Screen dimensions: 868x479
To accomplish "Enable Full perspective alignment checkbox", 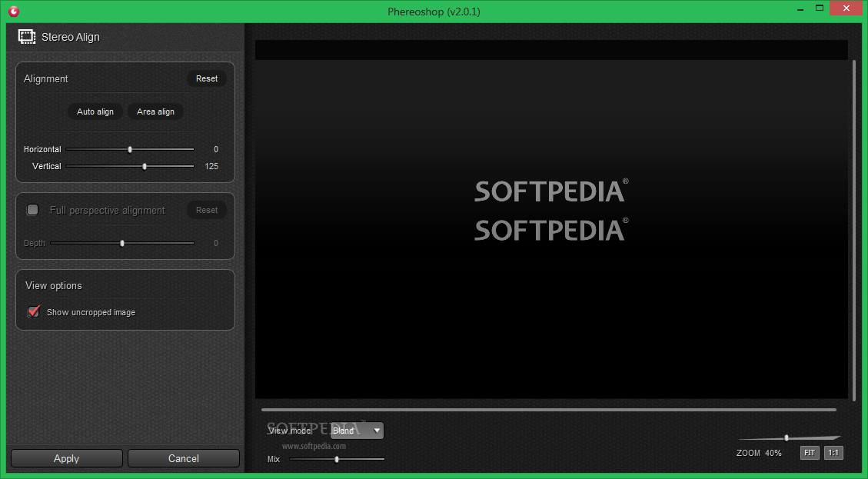I will pos(32,210).
